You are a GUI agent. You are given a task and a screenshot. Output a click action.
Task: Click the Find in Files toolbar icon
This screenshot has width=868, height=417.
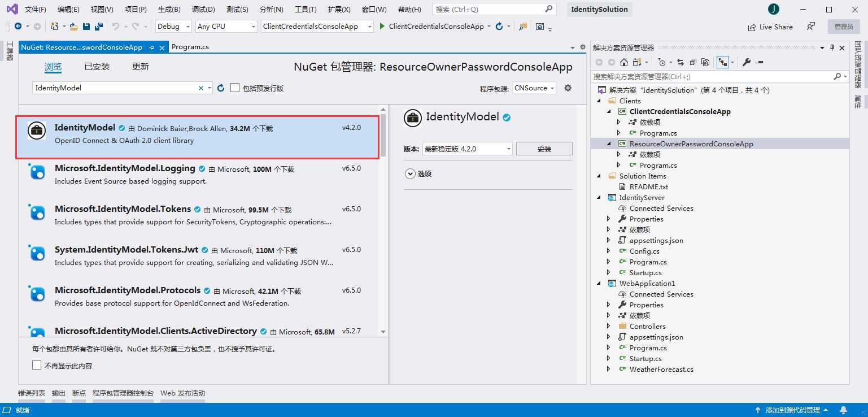point(523,27)
